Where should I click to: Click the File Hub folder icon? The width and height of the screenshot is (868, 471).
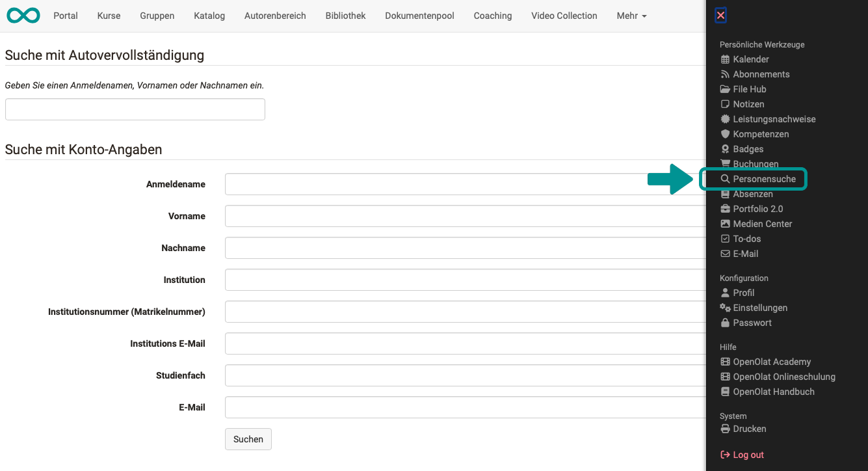click(x=725, y=89)
